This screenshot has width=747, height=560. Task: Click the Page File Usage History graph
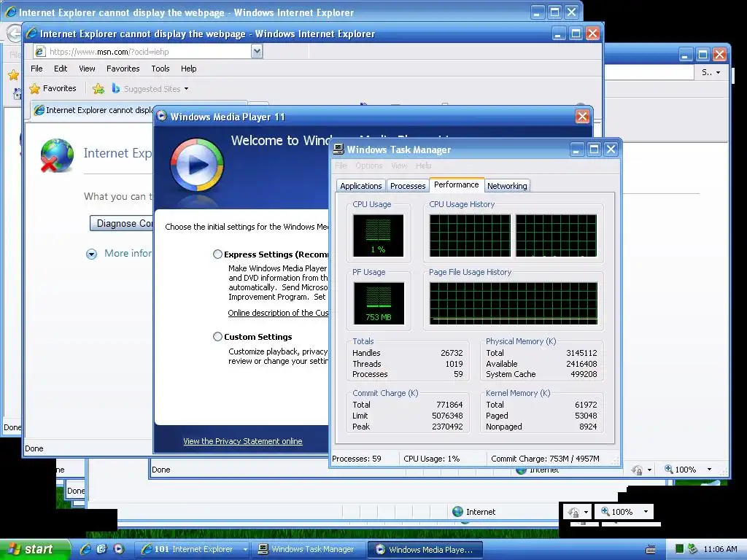pyautogui.click(x=513, y=303)
